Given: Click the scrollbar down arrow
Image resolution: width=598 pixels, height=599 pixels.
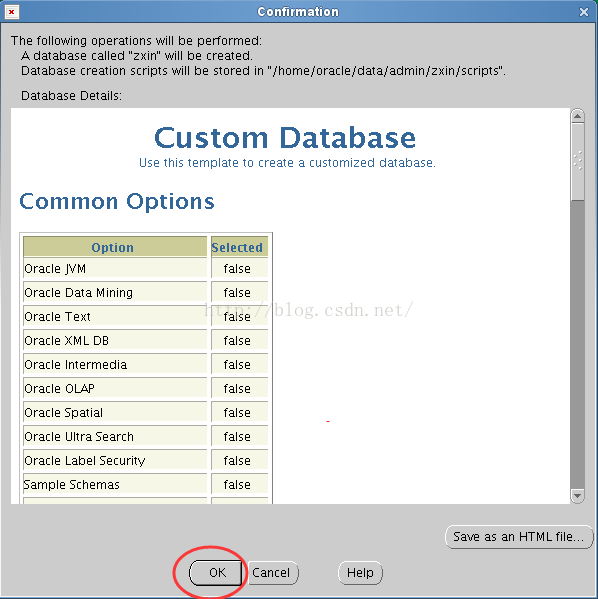Looking at the screenshot, I should (577, 496).
